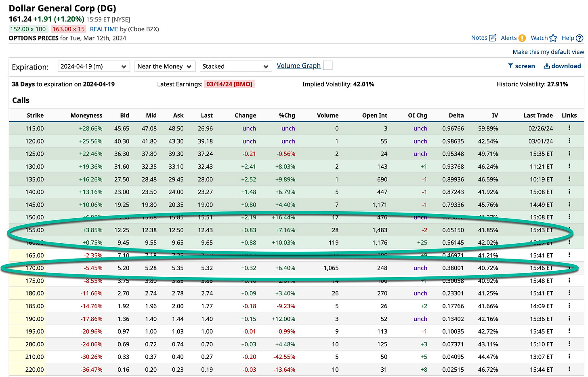Open the Stacked view dropdown
This screenshot has height=377, width=588.
(235, 66)
